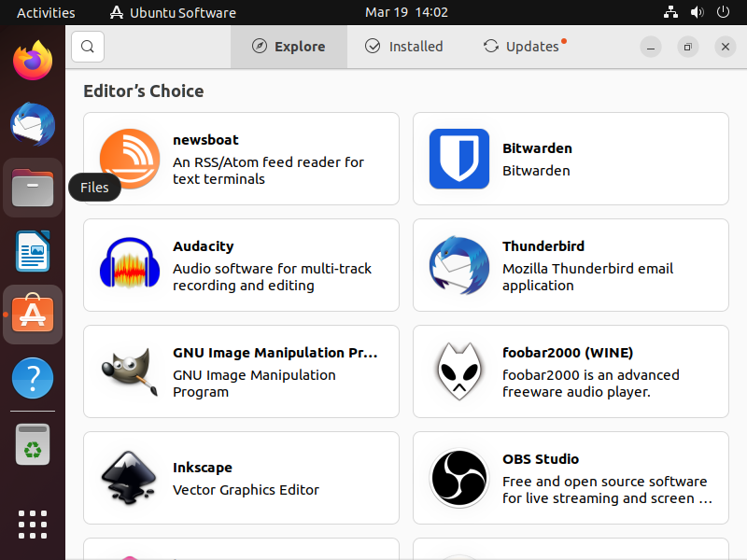
Task: Open LibreOffice Writer from the dock
Action: coord(33,251)
